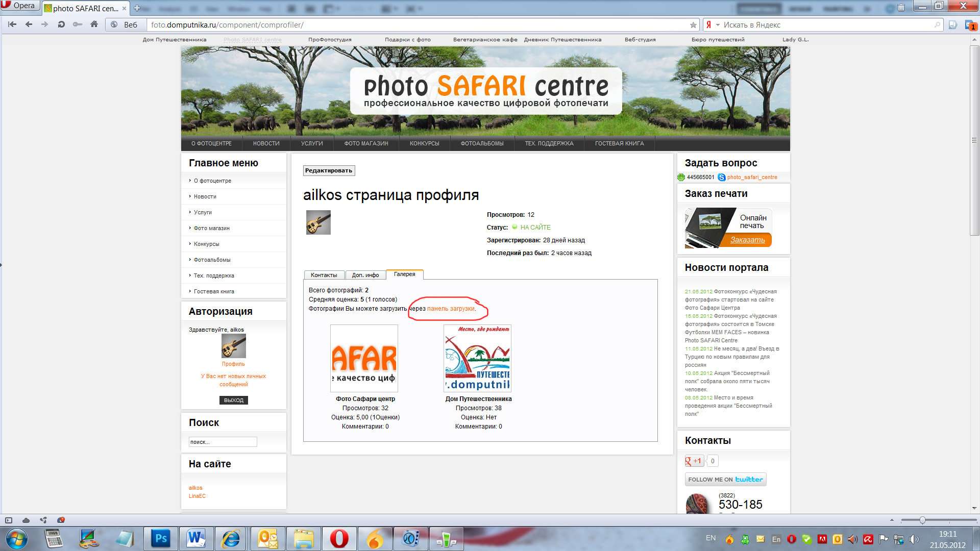Open the ФОТО МАГАЗИН navigation item

click(x=366, y=143)
